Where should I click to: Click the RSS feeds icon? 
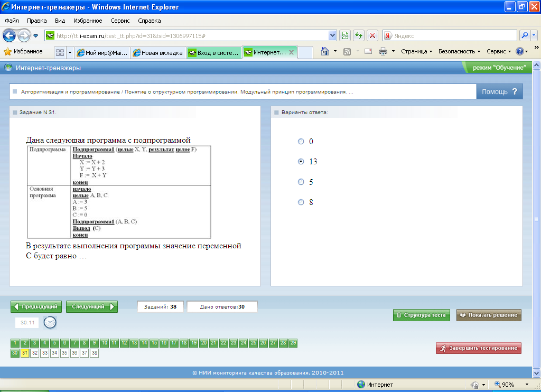tap(347, 51)
